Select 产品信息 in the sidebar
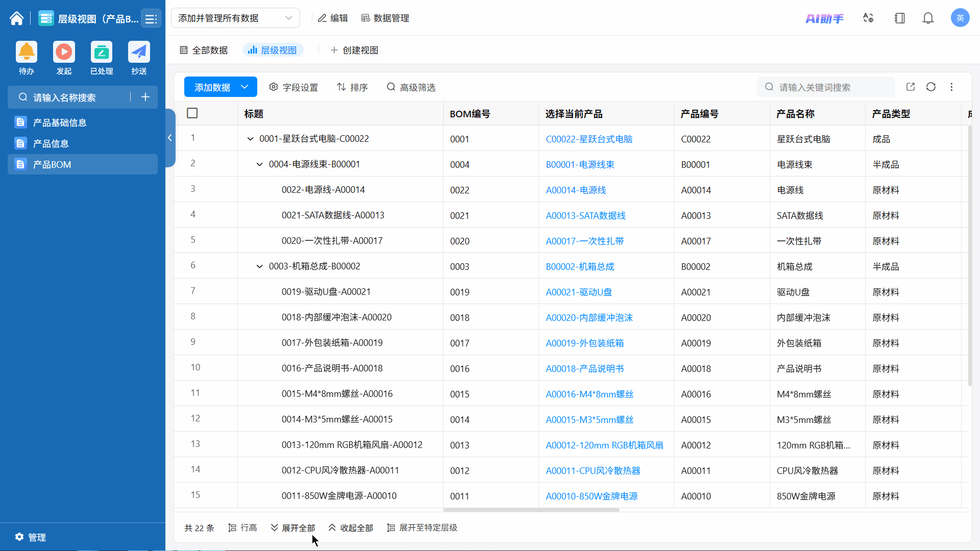 [x=51, y=143]
